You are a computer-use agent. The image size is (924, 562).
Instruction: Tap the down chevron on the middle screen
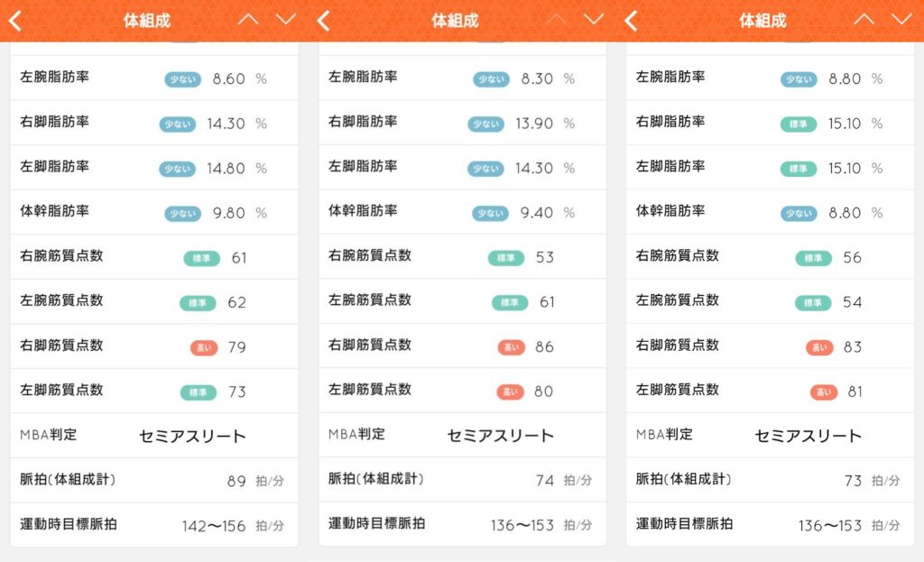(594, 20)
